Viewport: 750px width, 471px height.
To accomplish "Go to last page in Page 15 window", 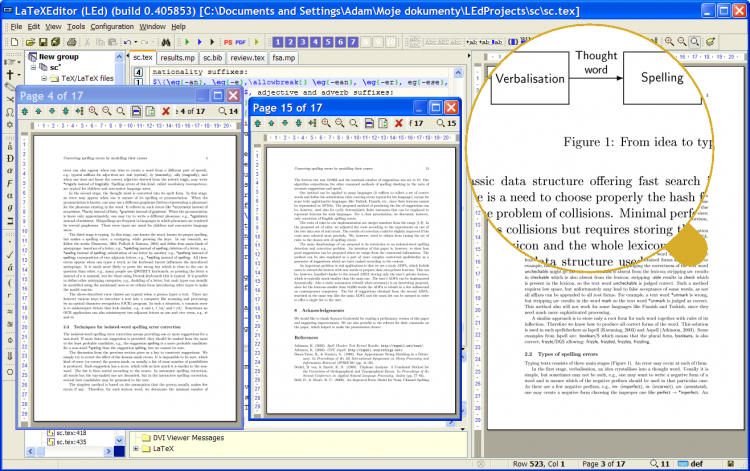I will 298,123.
